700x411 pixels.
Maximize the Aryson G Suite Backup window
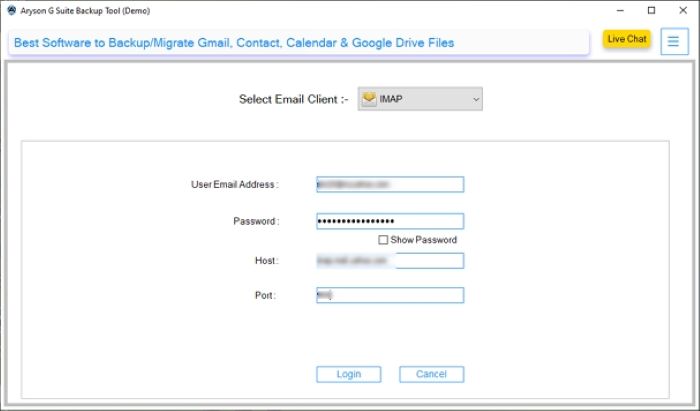(651, 10)
